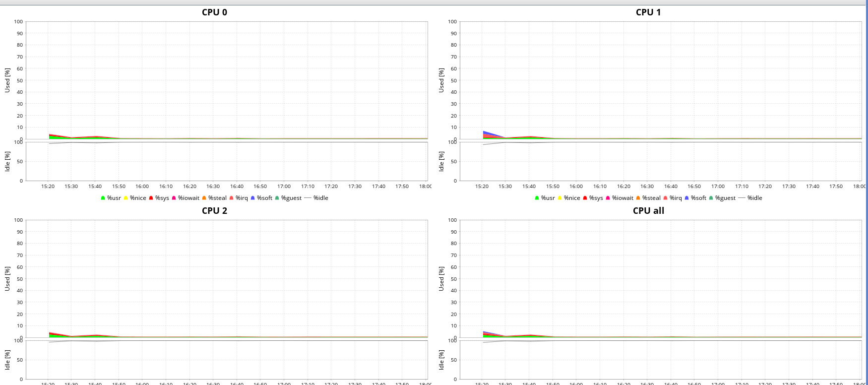Click the %irq marker in CPU 1 legend
Screen dimensions: 868x385
666,198
